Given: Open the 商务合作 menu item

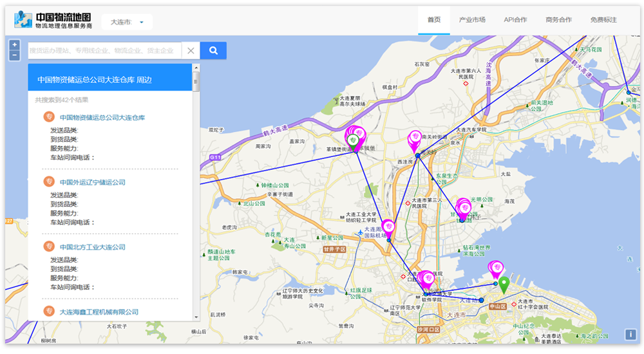Looking at the screenshot, I should click(x=558, y=20).
